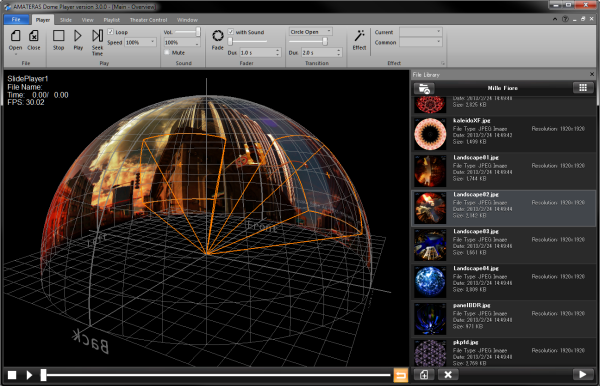
Task: Click the Transition Dur 2.0 s input field
Action: (x=318, y=52)
